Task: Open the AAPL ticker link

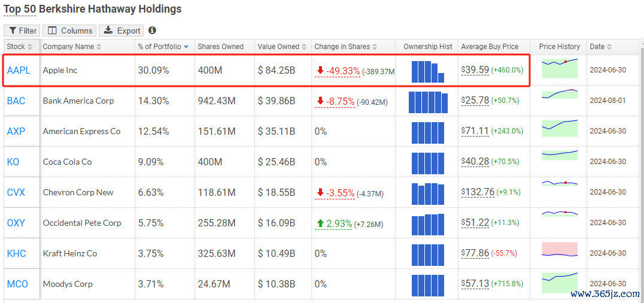Action: pyautogui.click(x=19, y=70)
